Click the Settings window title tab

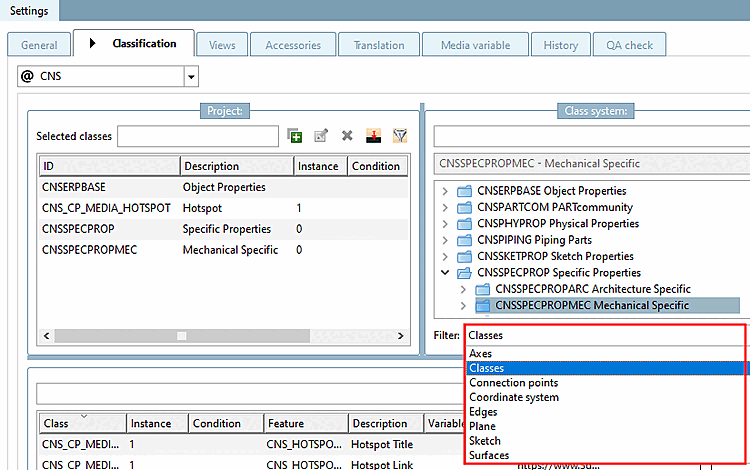[29, 11]
